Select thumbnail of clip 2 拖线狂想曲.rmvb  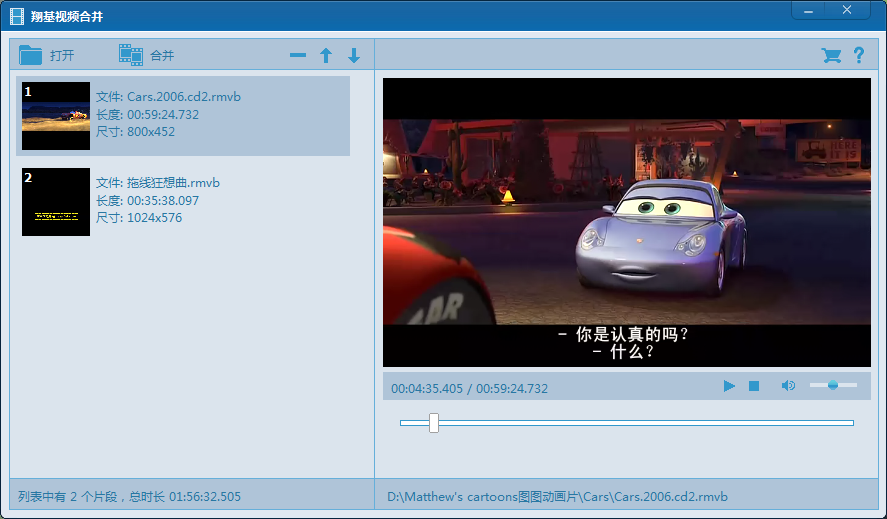[x=56, y=202]
